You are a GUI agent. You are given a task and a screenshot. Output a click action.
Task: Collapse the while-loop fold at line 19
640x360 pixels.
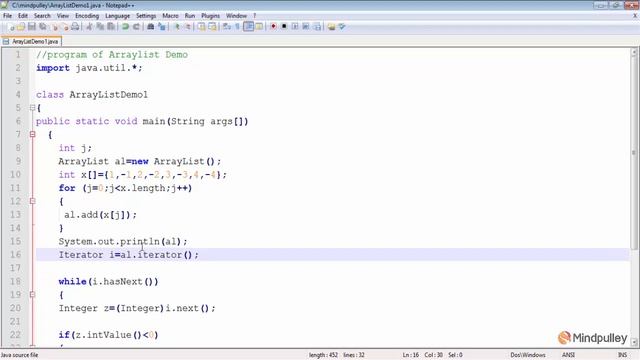click(33, 295)
